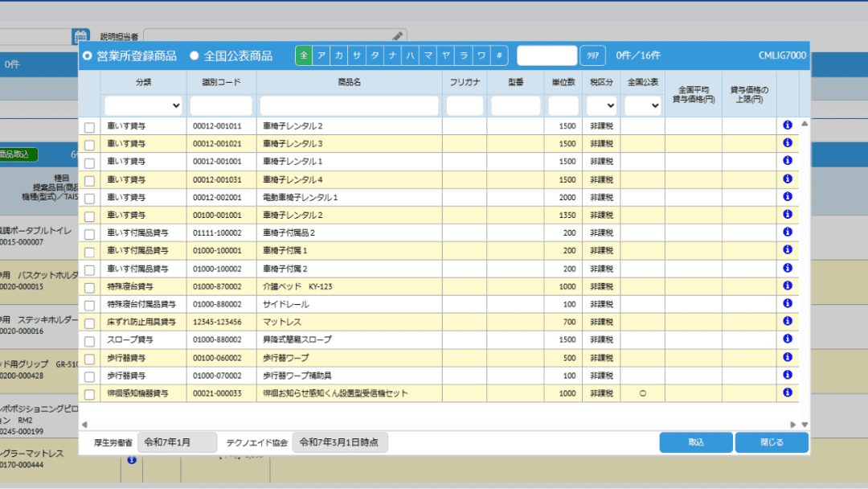Check the box for code 00012-001011

click(90, 127)
